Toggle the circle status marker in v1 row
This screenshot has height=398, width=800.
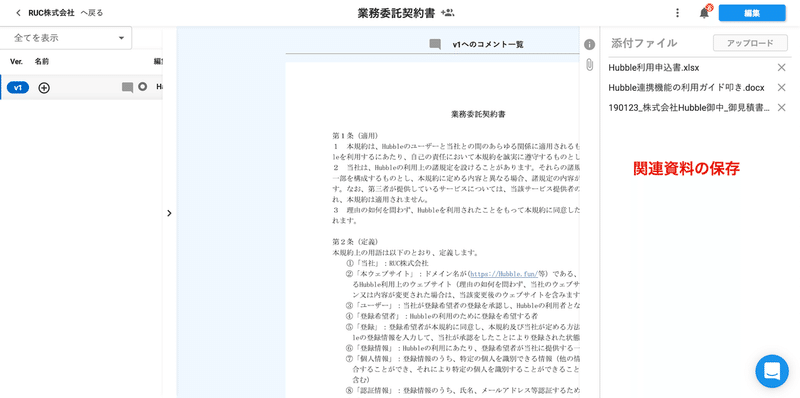(x=143, y=87)
